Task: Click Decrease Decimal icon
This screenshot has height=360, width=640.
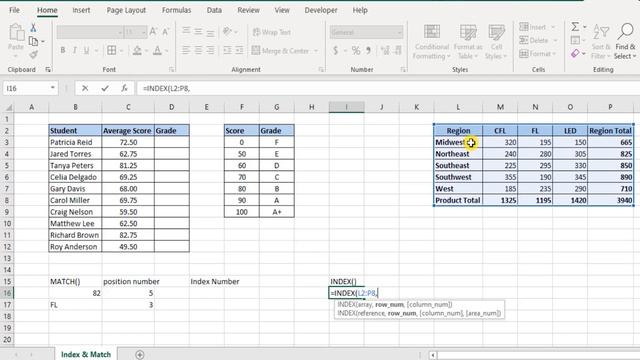Action: point(398,50)
